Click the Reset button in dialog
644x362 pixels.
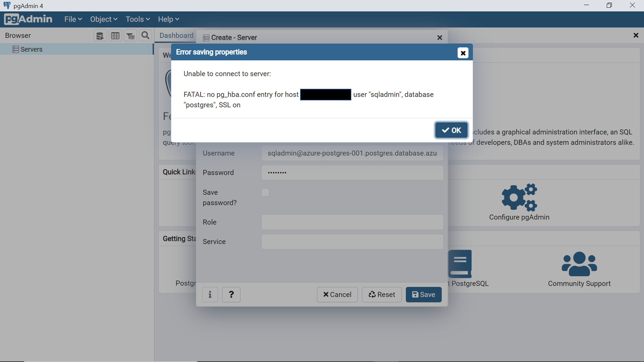[382, 294]
